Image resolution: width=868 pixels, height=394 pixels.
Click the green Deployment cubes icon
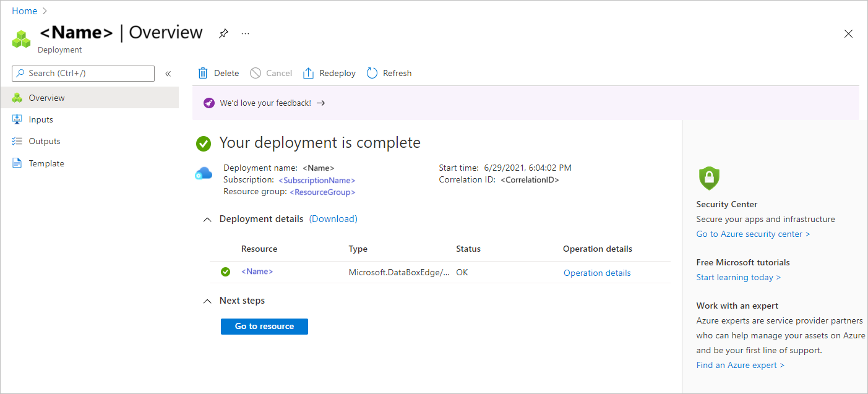coord(21,38)
